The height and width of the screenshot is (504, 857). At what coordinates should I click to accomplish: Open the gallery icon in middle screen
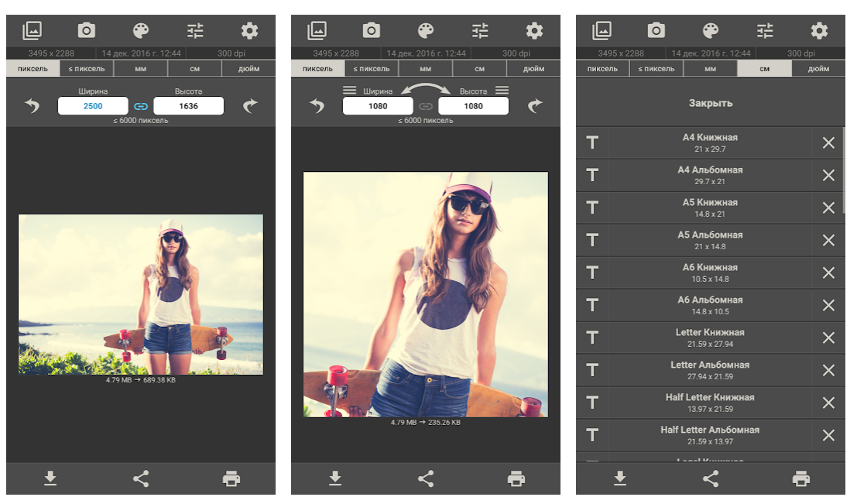317,31
